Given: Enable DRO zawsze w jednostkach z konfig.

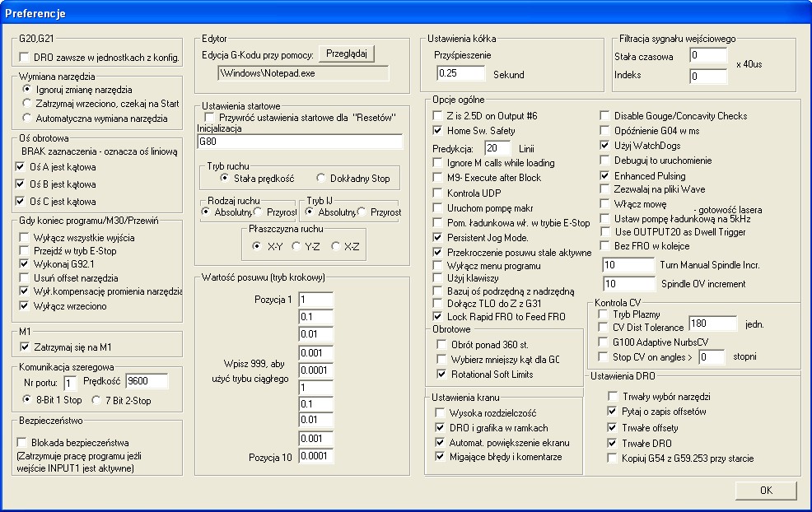Looking at the screenshot, I should point(24,57).
